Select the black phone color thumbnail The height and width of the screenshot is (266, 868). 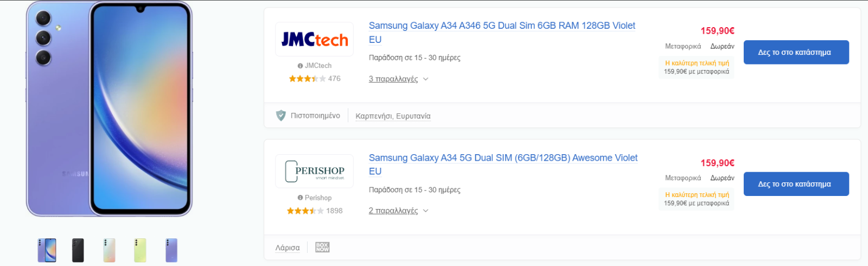click(78, 250)
